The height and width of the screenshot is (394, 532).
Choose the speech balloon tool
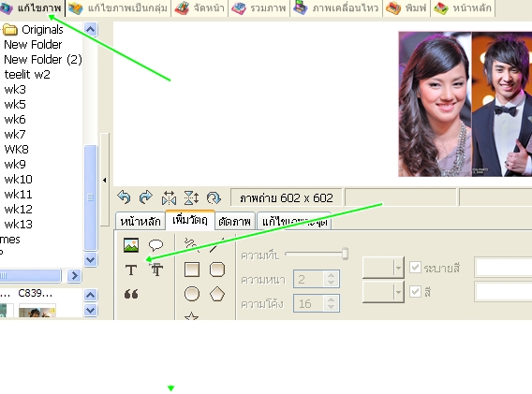point(155,245)
